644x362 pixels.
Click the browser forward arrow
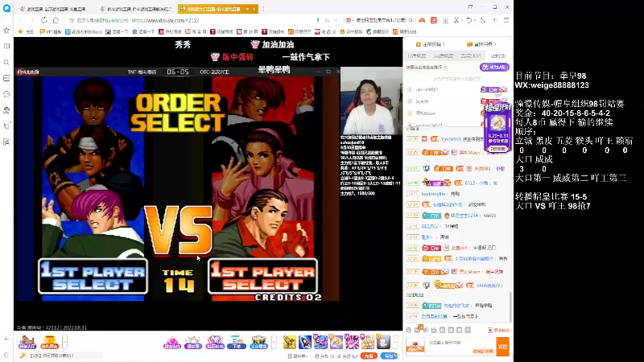click(x=32, y=20)
